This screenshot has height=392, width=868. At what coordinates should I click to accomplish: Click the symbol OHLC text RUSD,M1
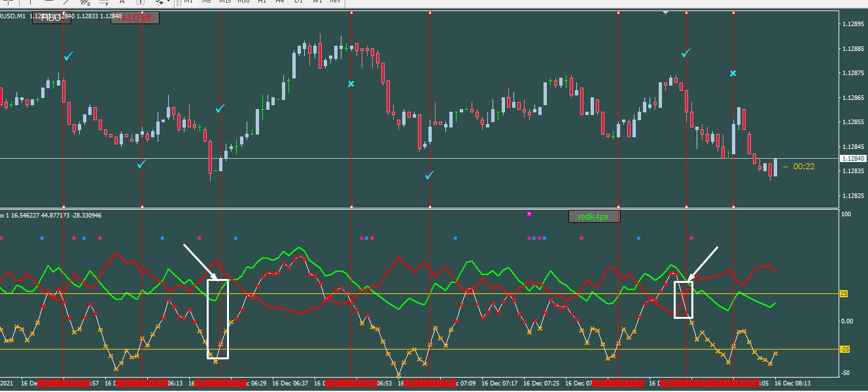click(x=13, y=16)
